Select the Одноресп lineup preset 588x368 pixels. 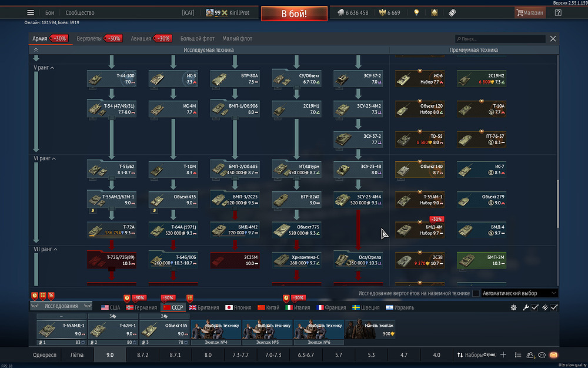[45, 355]
